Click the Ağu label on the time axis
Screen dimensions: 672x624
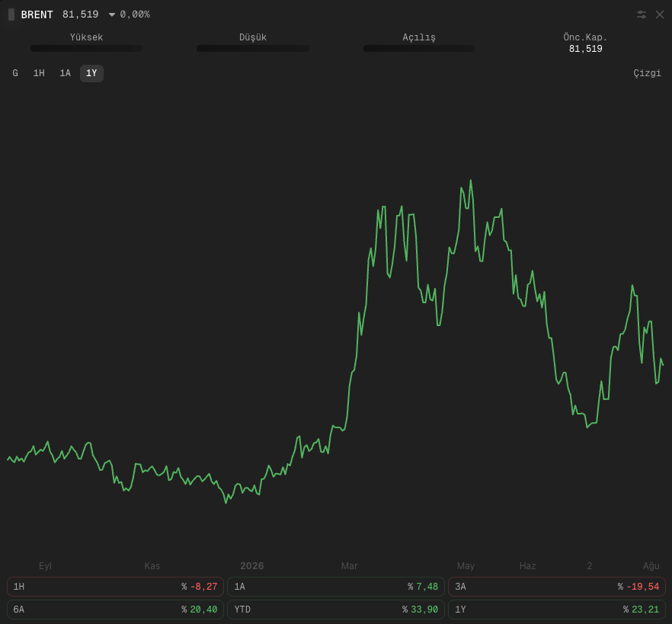tap(651, 565)
